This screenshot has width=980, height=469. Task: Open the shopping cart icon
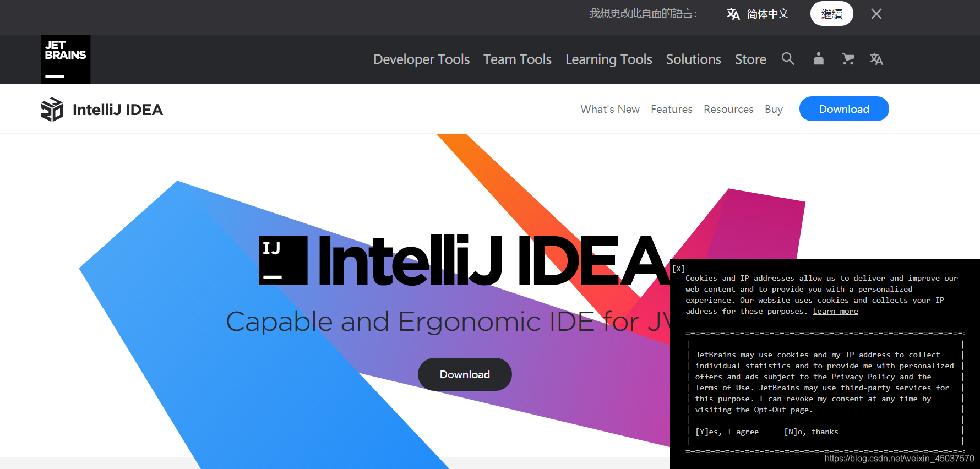coord(848,58)
